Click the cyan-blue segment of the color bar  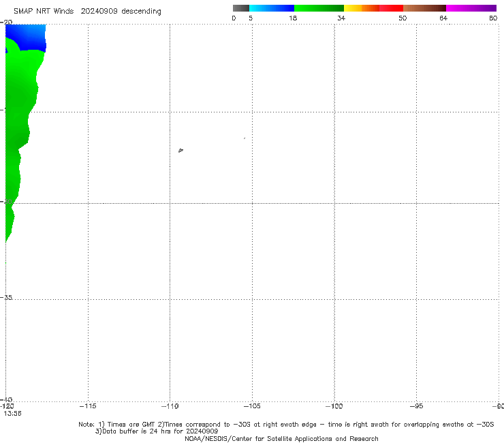[272, 8]
